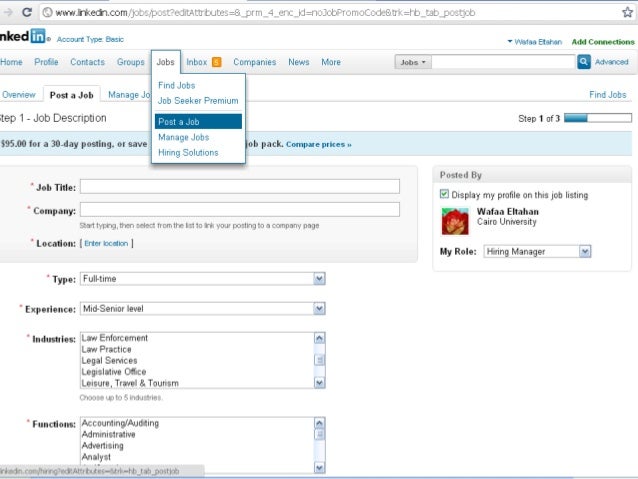Click the Step 1 of 3 progress bar

click(598, 118)
